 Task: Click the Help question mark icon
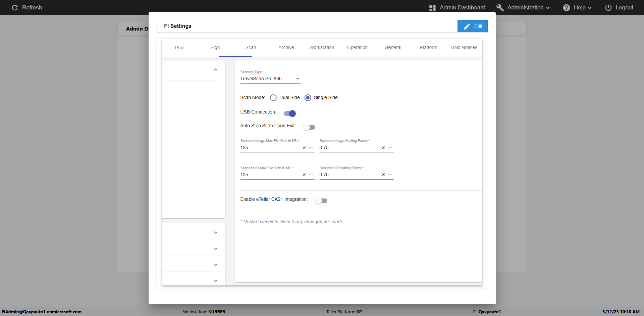566,7
